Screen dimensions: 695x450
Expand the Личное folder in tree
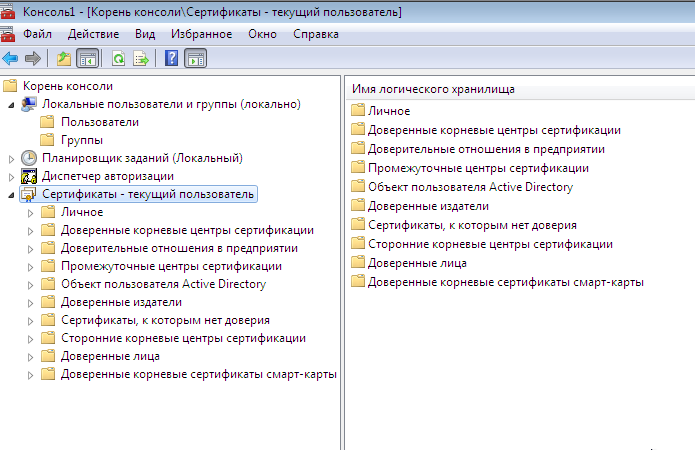pos(30,213)
